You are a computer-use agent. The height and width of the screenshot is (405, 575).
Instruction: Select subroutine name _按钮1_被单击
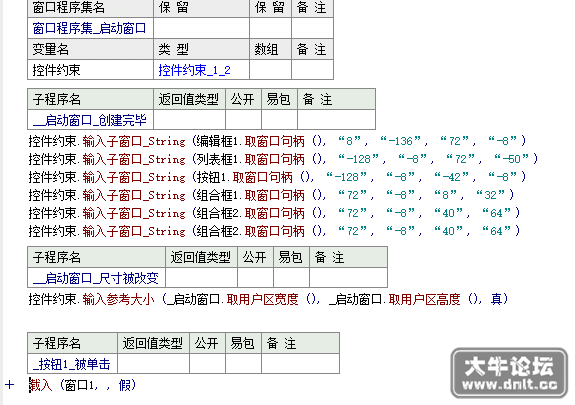click(x=73, y=364)
